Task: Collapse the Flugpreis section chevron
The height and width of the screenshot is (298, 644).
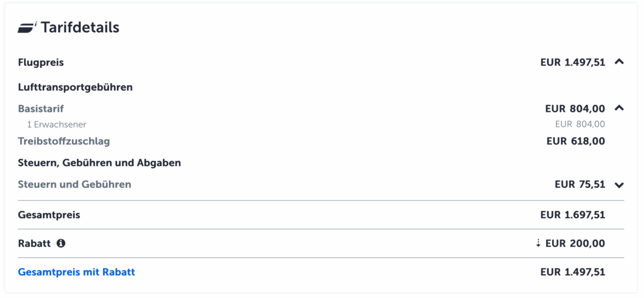Action: (619, 62)
